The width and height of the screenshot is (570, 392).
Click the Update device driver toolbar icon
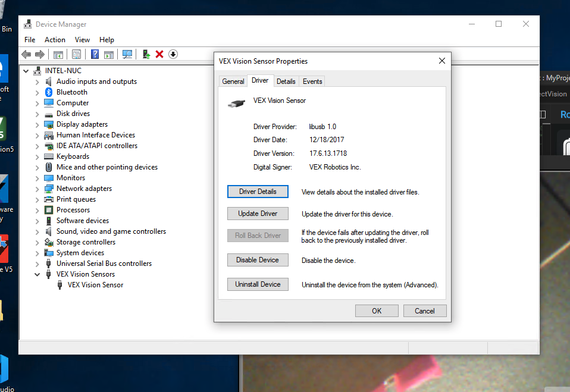146,55
